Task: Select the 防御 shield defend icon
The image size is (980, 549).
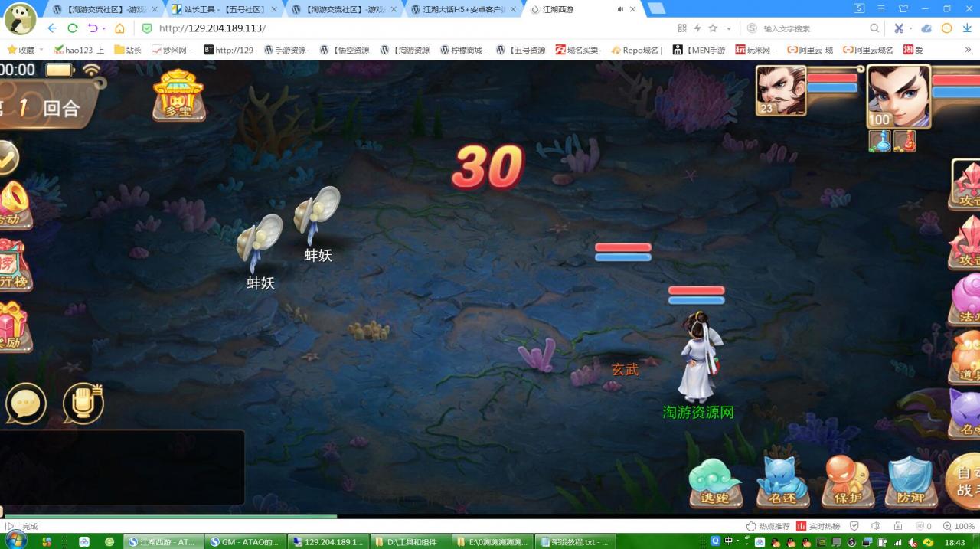Action: [910, 482]
